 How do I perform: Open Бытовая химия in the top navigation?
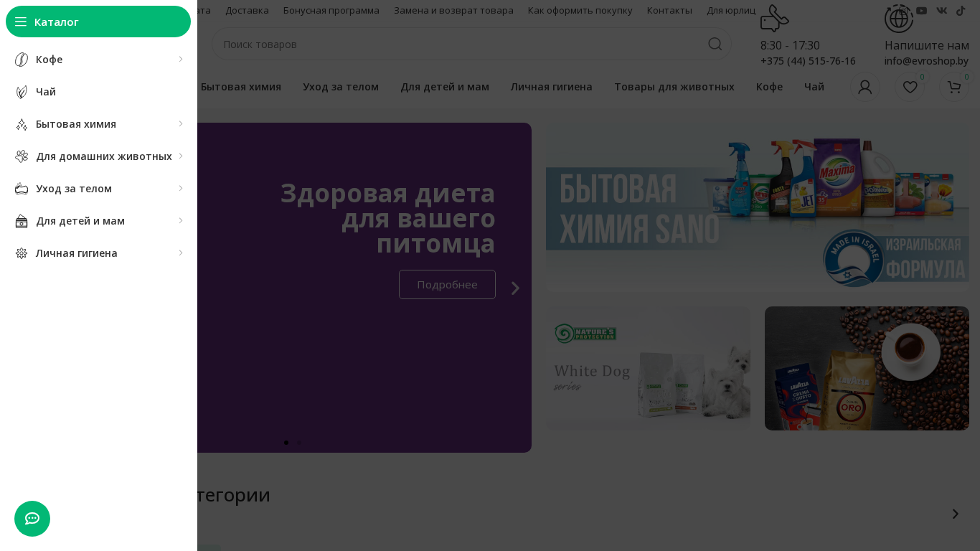[x=241, y=87]
